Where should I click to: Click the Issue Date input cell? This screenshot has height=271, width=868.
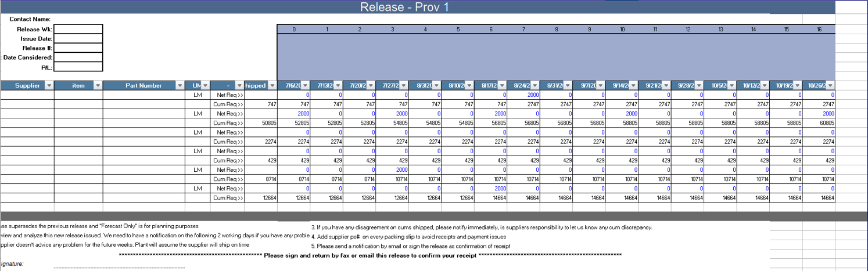tap(78, 39)
